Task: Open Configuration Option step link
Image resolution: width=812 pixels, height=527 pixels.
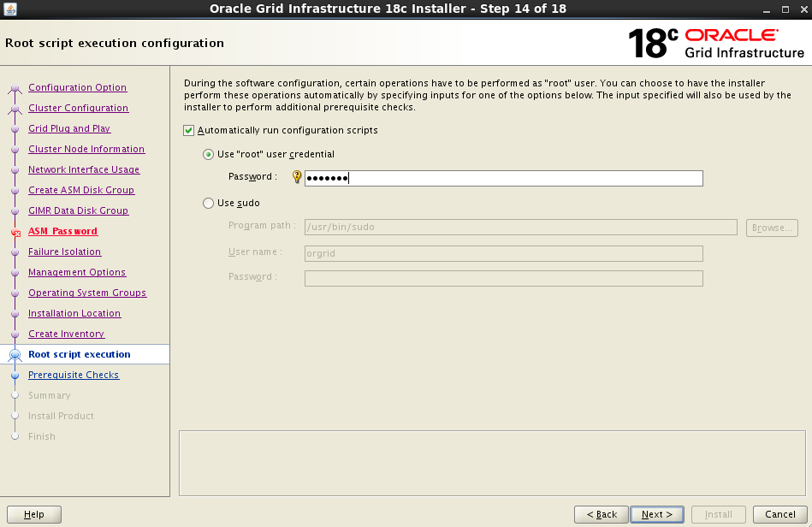Action: tap(77, 87)
